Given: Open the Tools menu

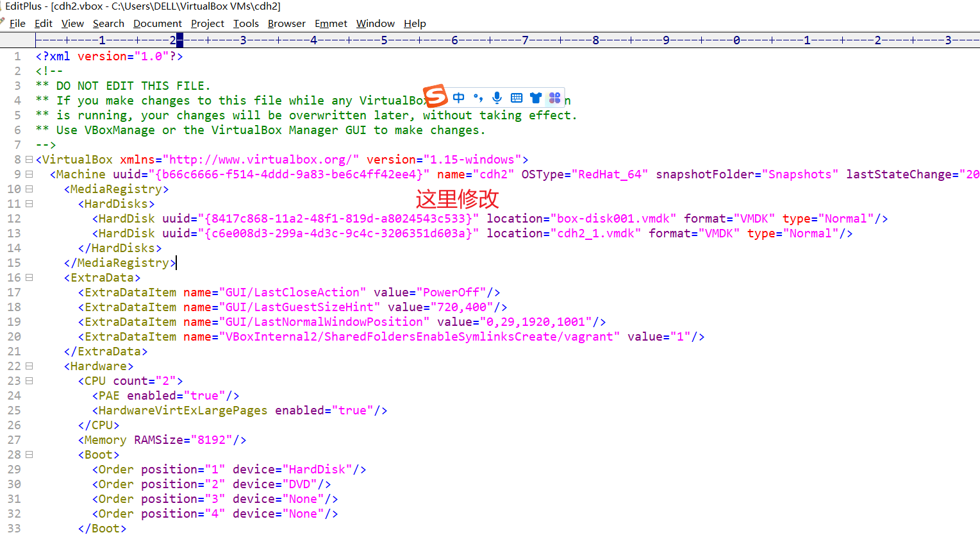Looking at the screenshot, I should [x=246, y=24].
